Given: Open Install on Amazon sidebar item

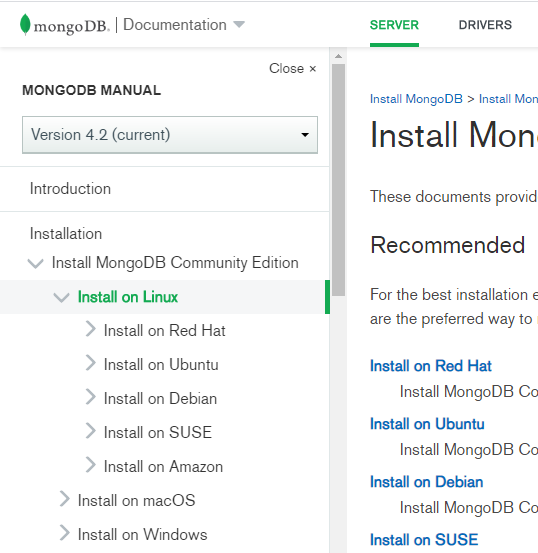Looking at the screenshot, I should 163,467.
